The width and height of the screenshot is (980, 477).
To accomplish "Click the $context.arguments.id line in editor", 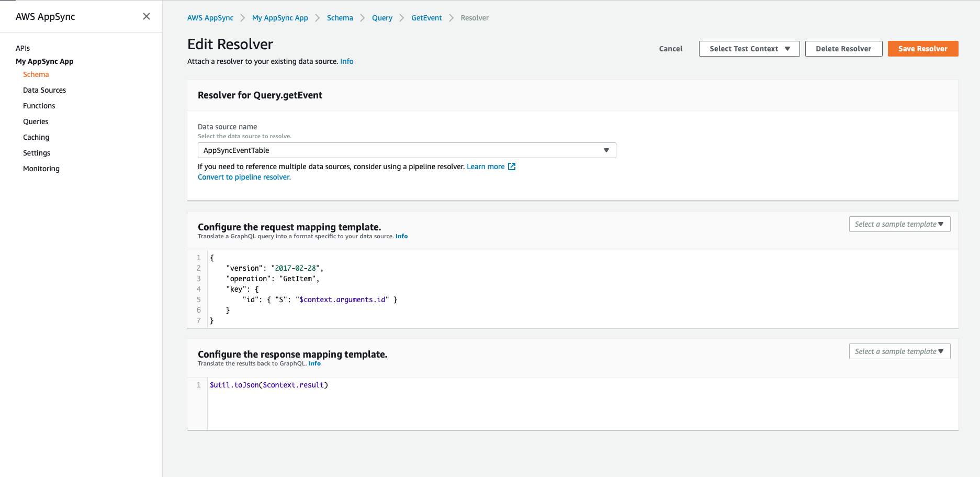I will (320, 299).
